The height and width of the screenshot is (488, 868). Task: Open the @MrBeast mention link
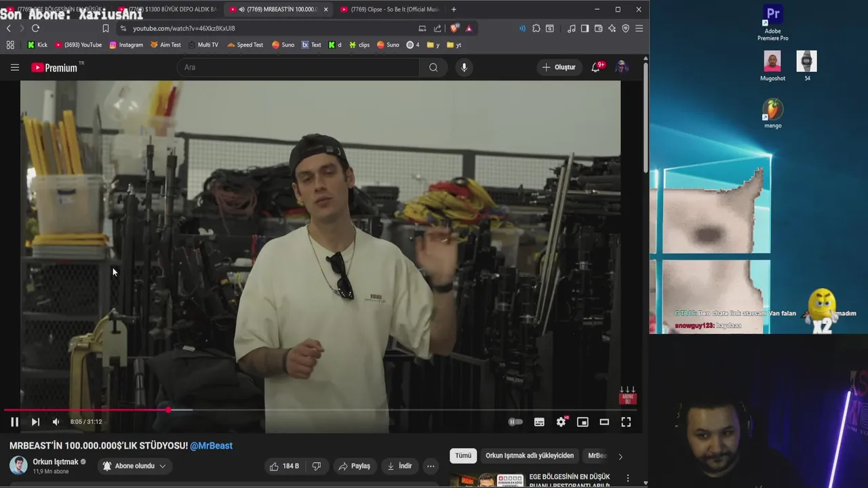click(211, 445)
